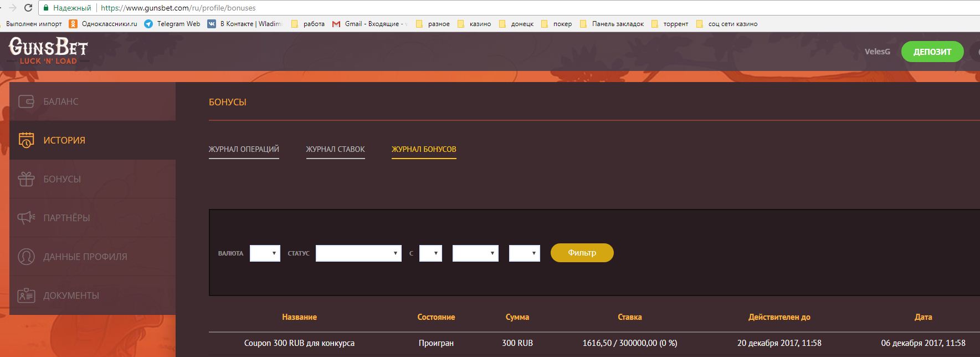Click the browser address bar URL
980x357 pixels.
point(178,8)
